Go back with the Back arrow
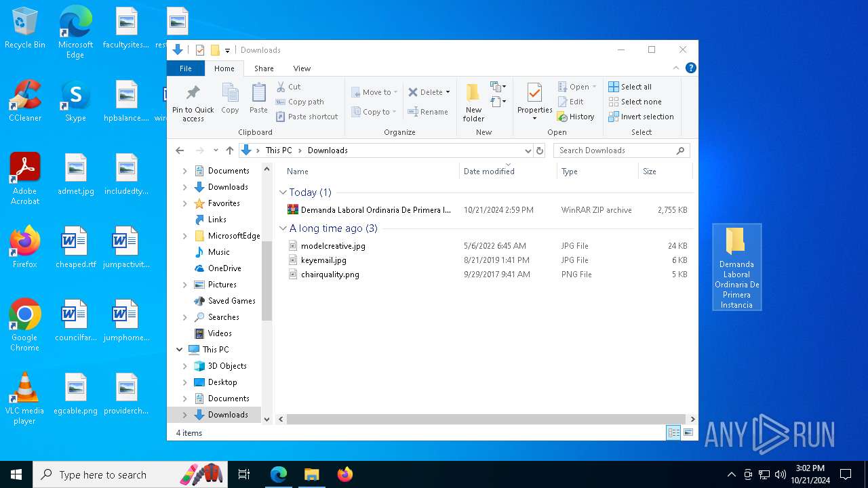The height and width of the screenshot is (488, 868). click(180, 150)
